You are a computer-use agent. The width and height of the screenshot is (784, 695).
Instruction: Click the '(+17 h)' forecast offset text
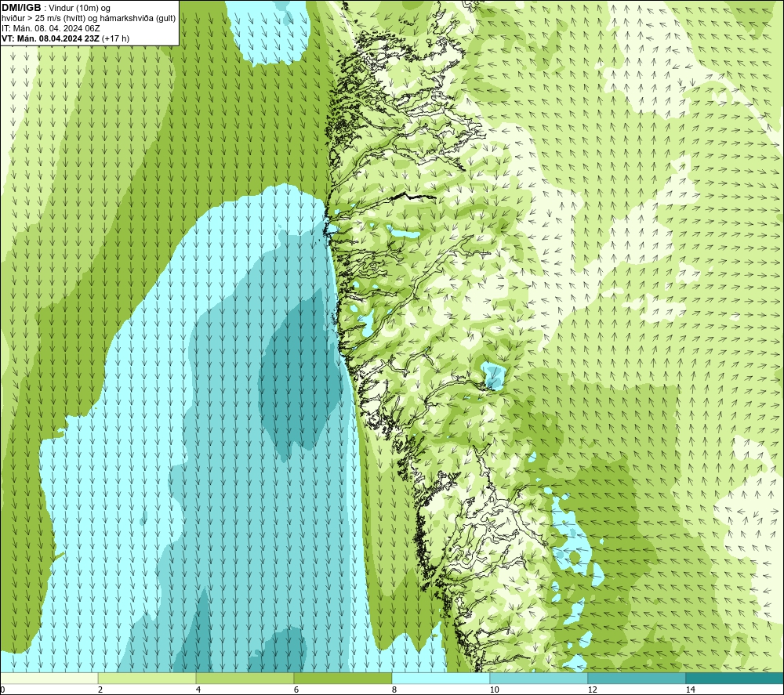pyautogui.click(x=115, y=38)
